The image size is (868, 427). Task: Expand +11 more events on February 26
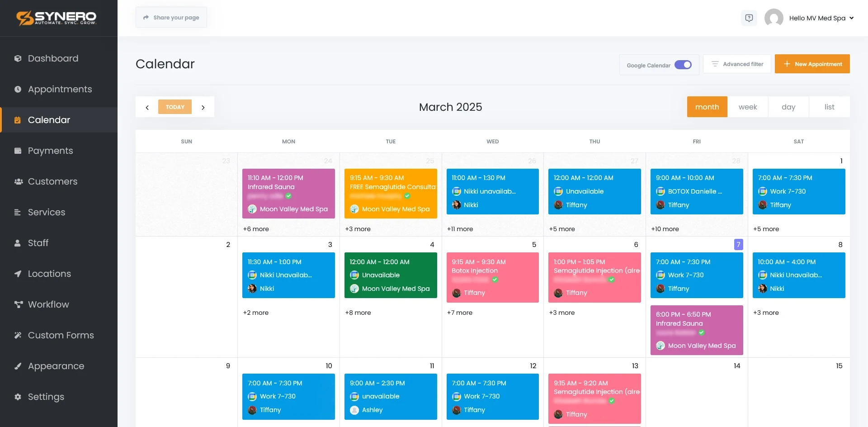point(460,229)
